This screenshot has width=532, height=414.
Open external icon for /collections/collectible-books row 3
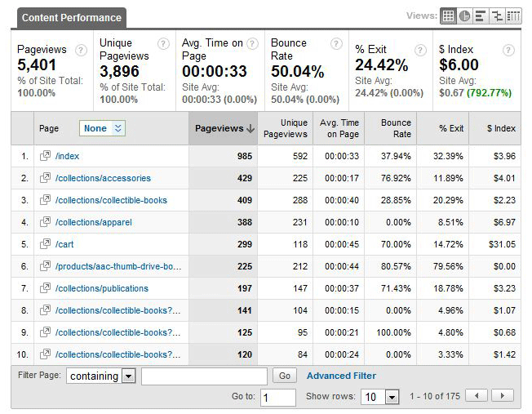click(x=45, y=200)
